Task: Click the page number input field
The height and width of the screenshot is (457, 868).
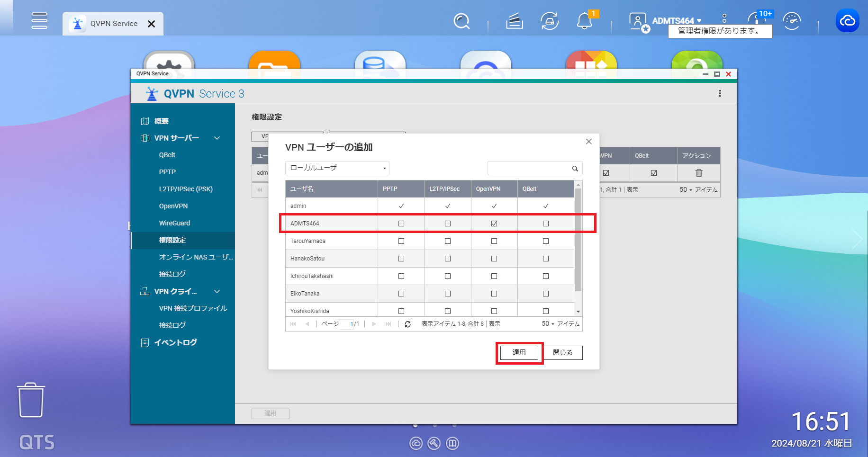Action: (x=346, y=324)
